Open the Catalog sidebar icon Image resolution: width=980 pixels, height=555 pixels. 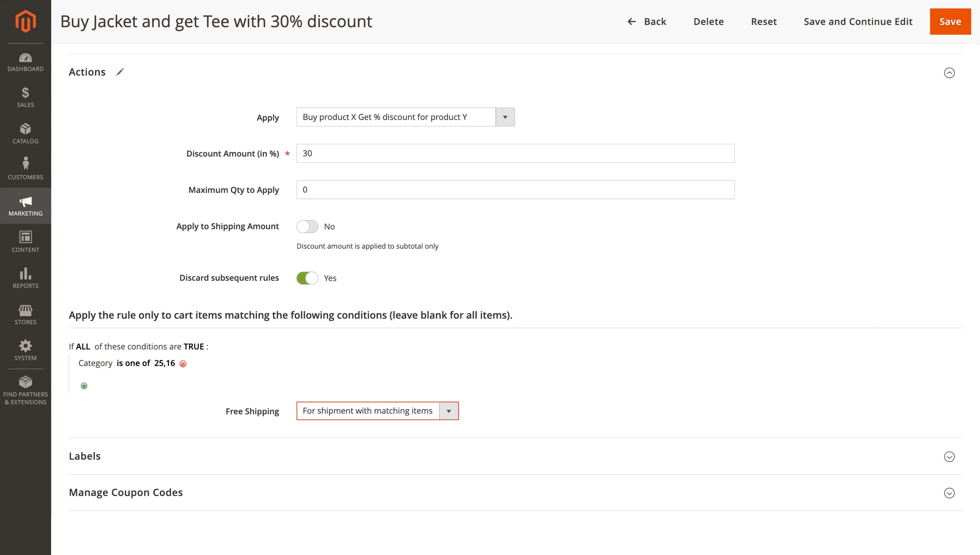coord(26,134)
